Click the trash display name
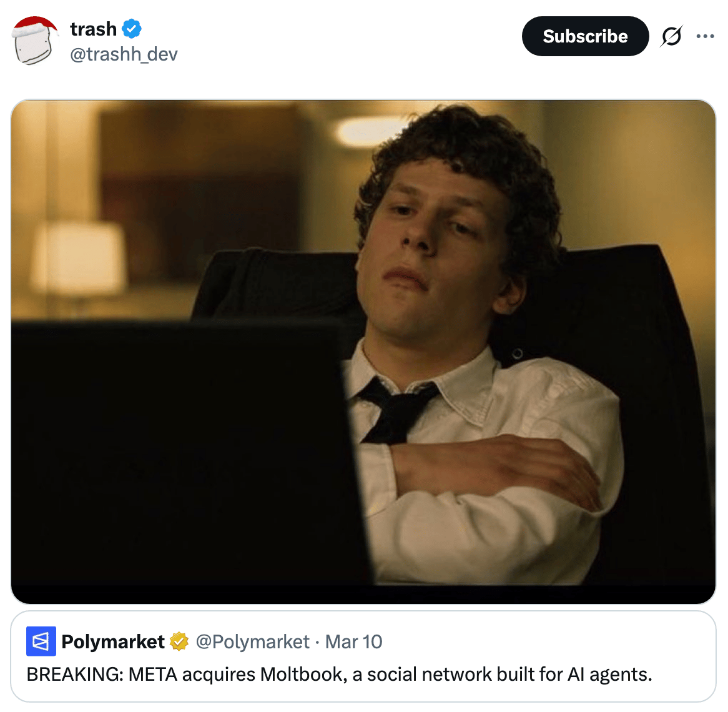 pos(93,29)
